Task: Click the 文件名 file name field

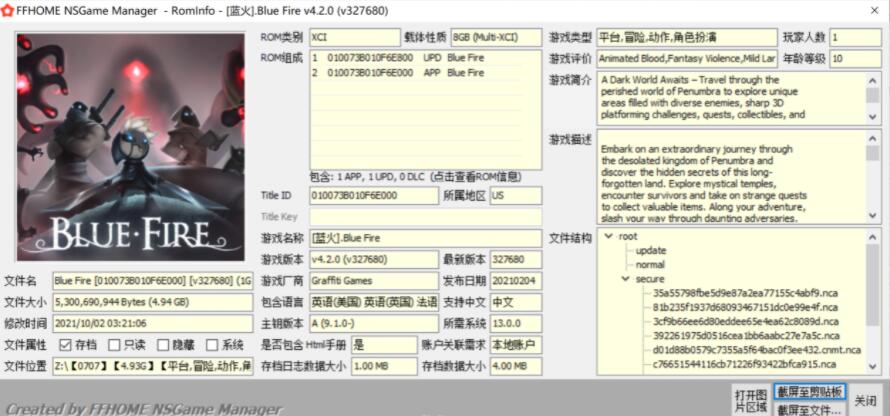Action: [x=153, y=281]
